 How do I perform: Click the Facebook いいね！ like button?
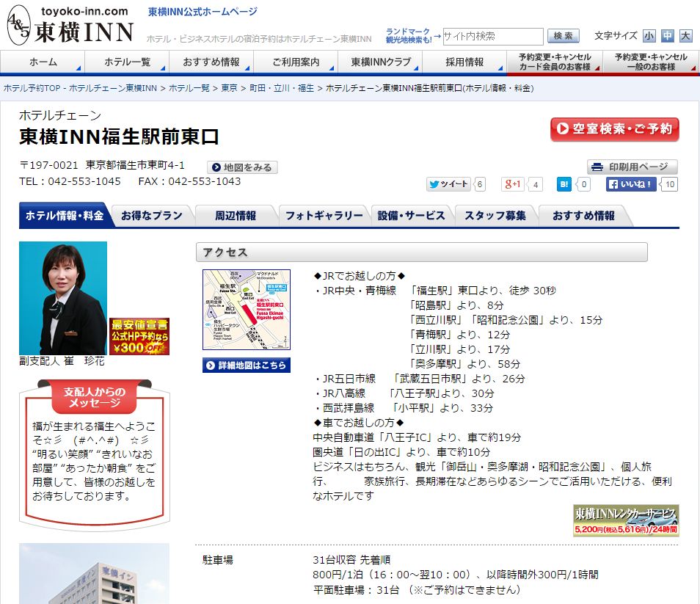coord(631,184)
